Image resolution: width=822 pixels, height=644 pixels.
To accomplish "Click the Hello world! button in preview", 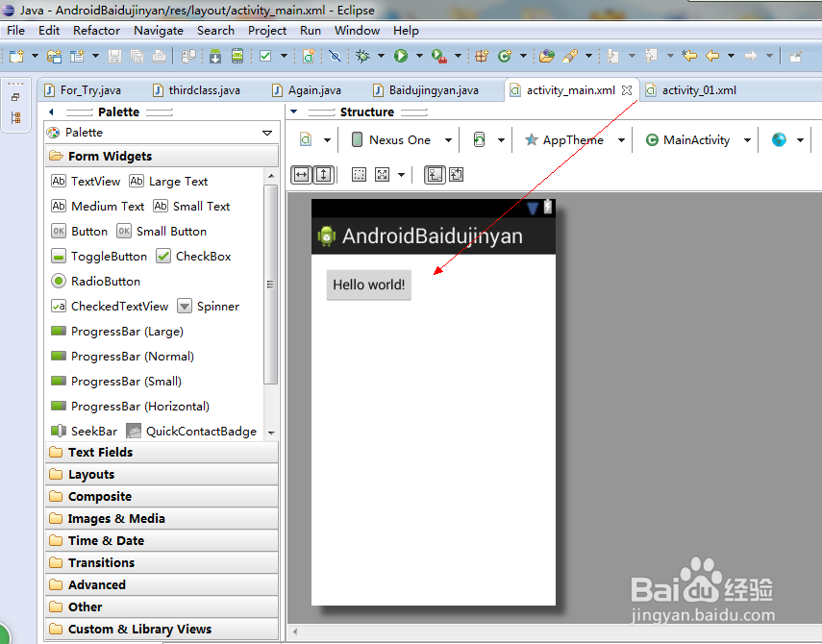I will [369, 285].
